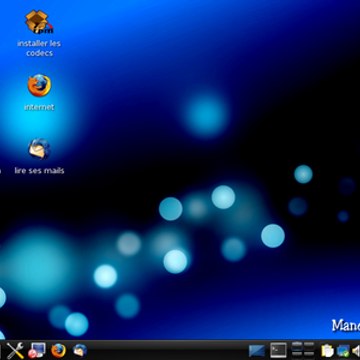This screenshot has height=360, width=360.
Task: Launch Firefox from the taskbar
Action: click(58, 351)
